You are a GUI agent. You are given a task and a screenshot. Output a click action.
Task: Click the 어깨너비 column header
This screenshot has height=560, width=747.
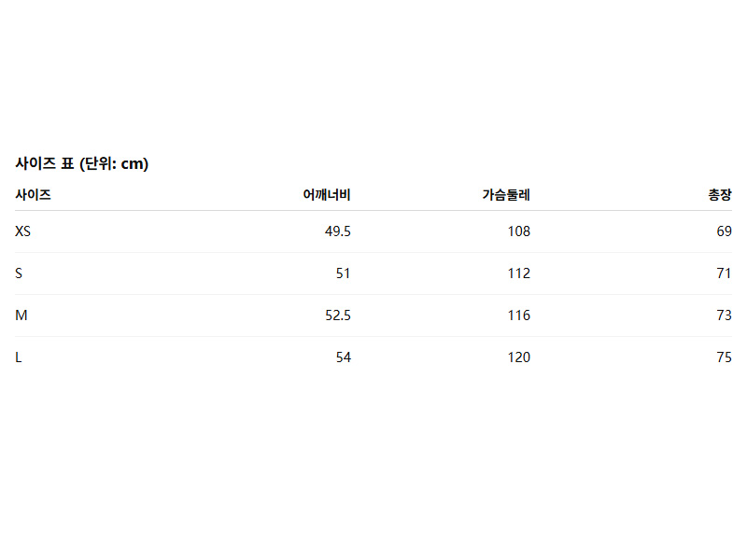(327, 195)
